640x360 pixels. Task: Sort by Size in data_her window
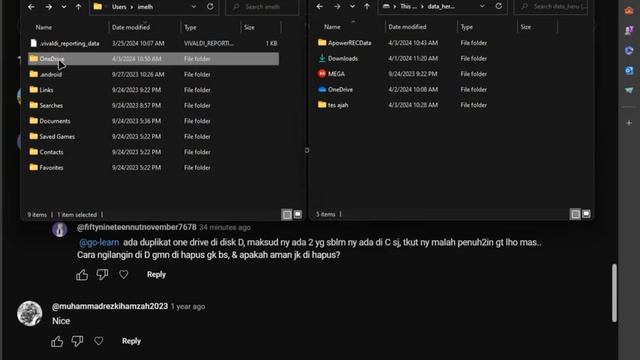pyautogui.click(x=526, y=27)
